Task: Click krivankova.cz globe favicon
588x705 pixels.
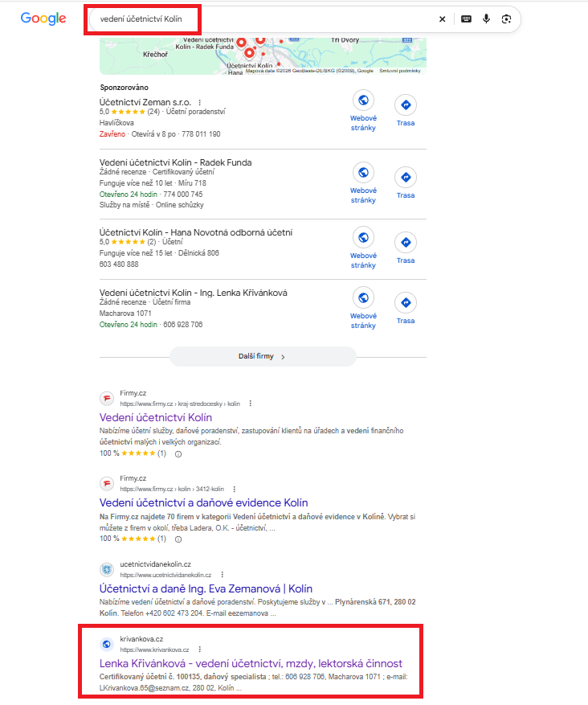Action: 107,644
